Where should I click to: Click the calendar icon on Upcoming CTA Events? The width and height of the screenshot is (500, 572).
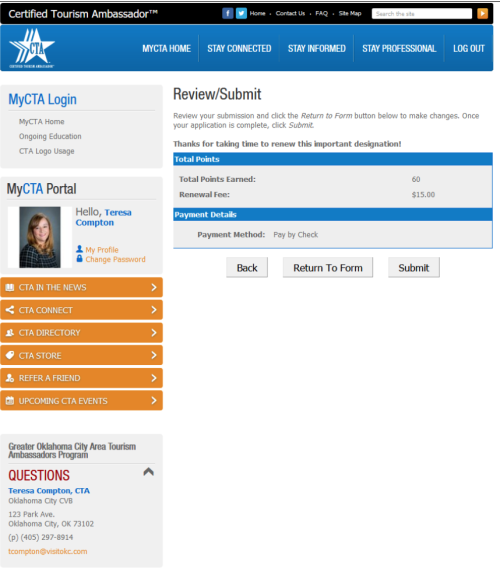[x=10, y=401]
